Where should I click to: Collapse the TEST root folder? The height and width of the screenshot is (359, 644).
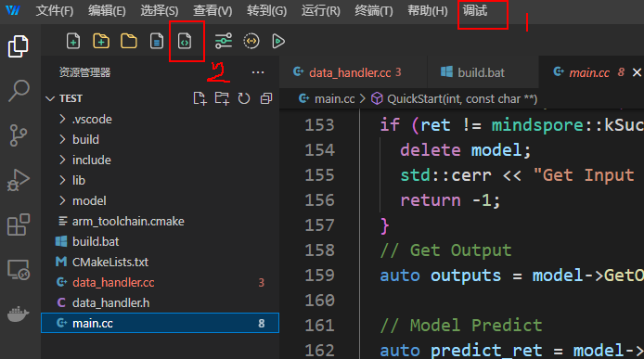50,98
